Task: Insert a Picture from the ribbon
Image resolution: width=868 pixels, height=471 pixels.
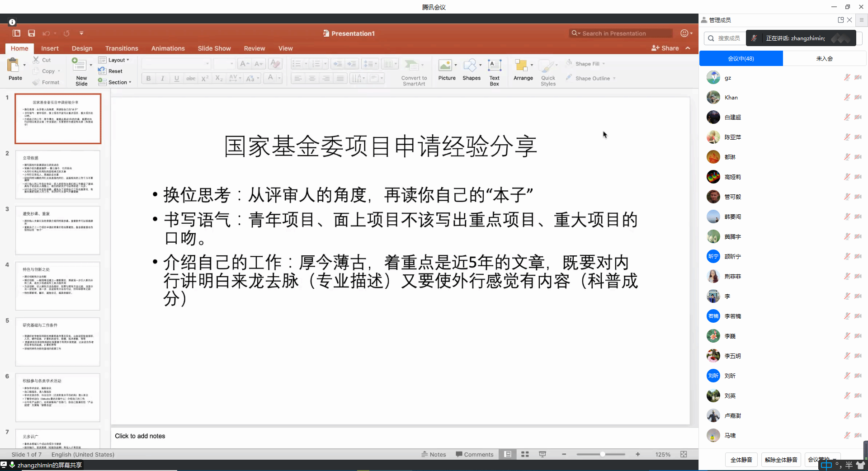Action: (446, 66)
